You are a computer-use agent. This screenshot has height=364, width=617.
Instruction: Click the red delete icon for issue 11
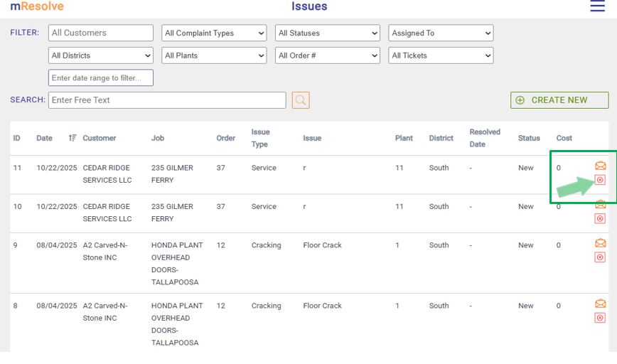[x=600, y=180]
